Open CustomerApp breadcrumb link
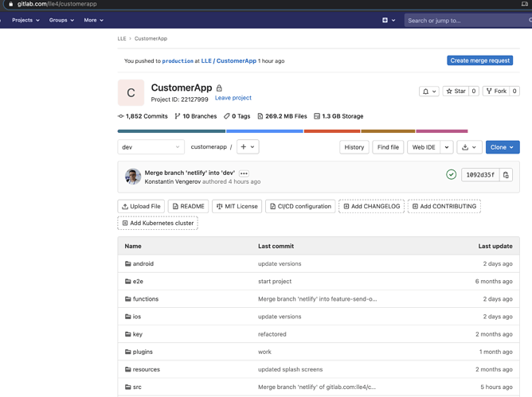Screen dimensions: 532x397 coord(151,39)
